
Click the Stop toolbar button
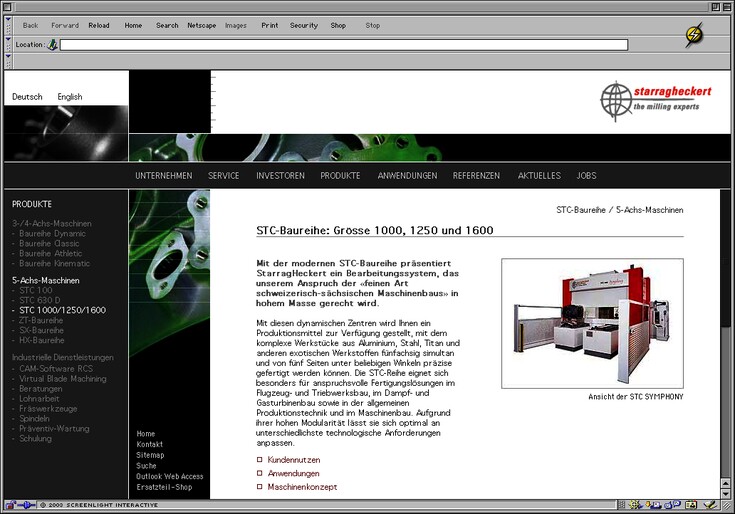click(373, 25)
